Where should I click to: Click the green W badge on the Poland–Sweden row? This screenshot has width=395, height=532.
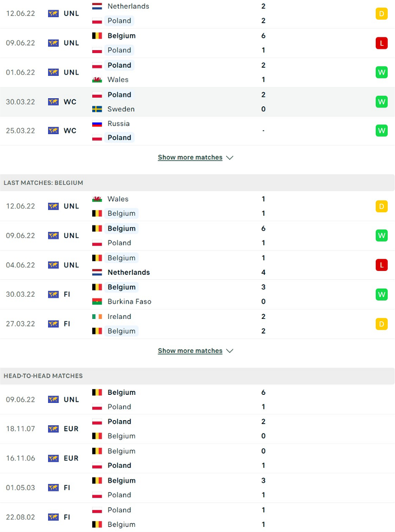click(x=381, y=102)
